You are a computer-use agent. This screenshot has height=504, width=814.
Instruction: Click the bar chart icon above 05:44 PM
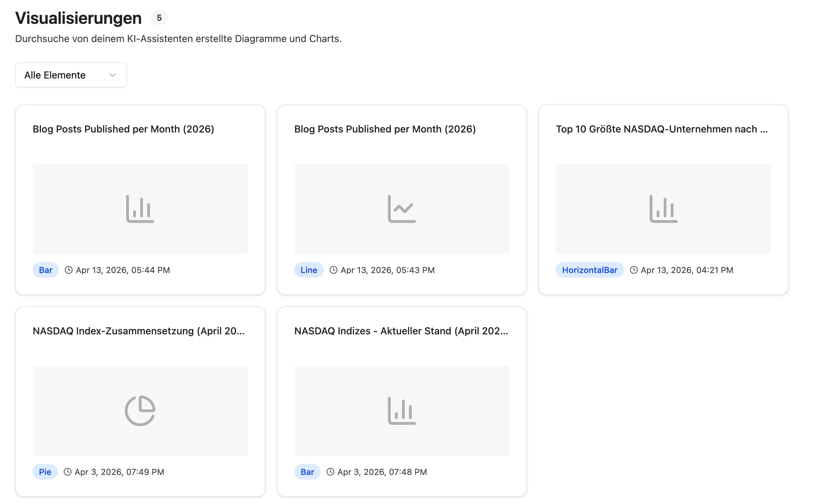[x=140, y=209]
